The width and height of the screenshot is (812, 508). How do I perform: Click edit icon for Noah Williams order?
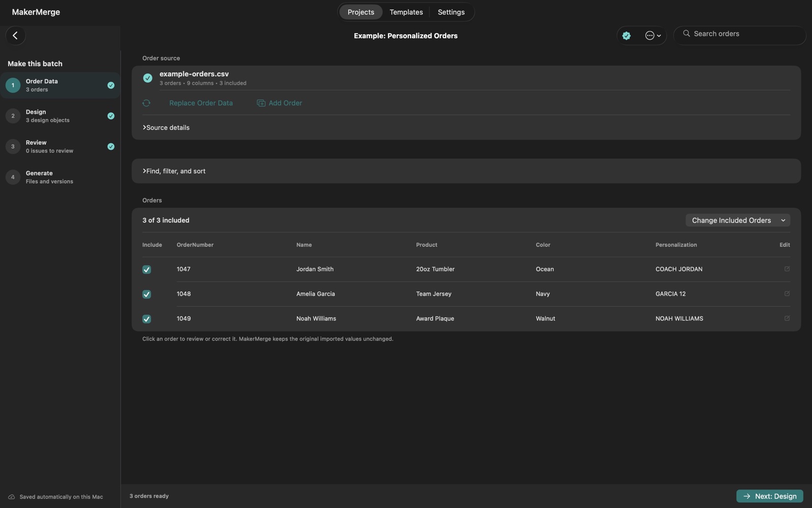click(x=787, y=319)
